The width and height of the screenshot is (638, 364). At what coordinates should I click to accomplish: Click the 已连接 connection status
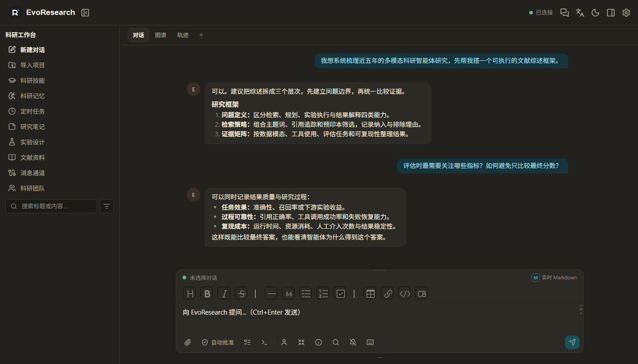pyautogui.click(x=541, y=13)
